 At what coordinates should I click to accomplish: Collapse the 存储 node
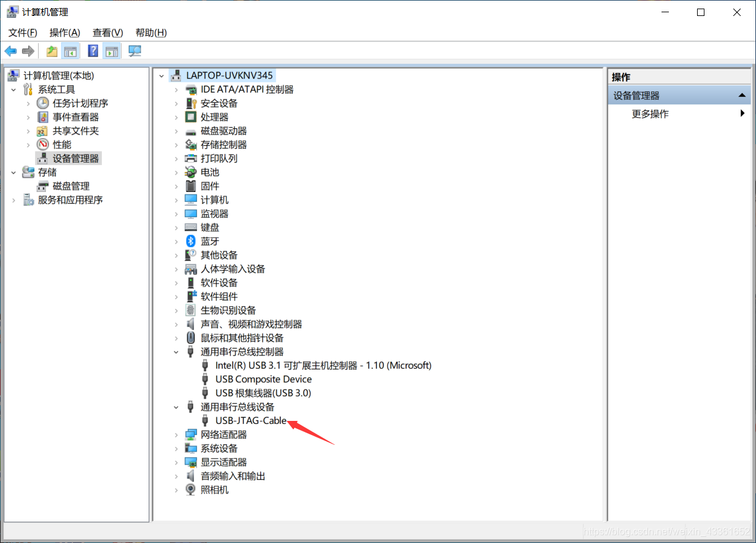pyautogui.click(x=13, y=172)
